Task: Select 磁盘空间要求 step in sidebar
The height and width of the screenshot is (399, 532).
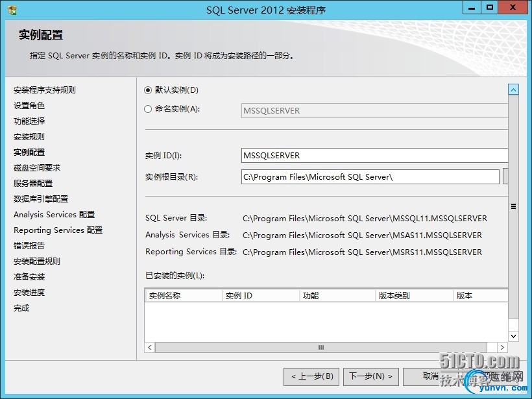Action: point(37,167)
